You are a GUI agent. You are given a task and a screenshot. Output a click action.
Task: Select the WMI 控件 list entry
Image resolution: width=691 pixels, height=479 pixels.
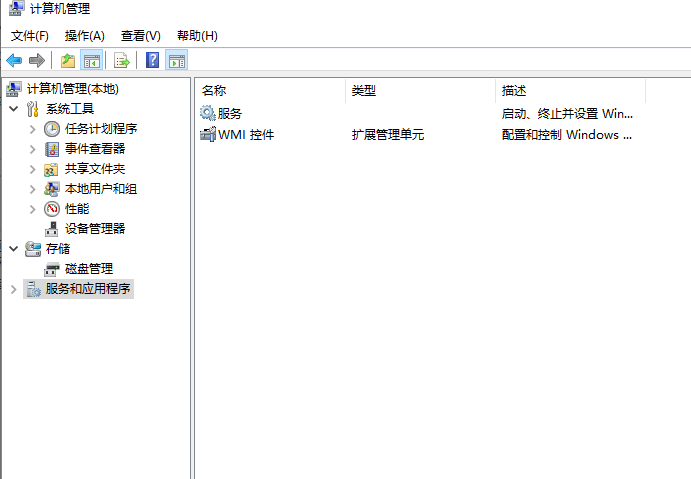tap(245, 134)
